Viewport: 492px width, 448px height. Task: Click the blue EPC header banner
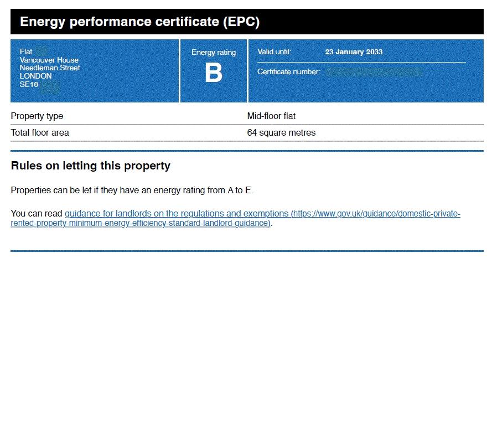pos(246,22)
